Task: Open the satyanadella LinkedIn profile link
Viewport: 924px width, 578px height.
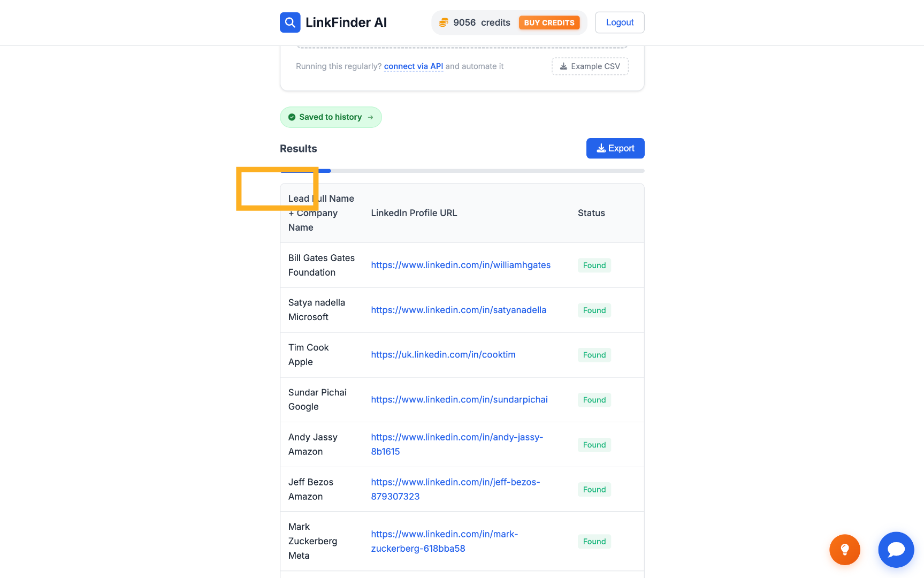Action: coord(459,310)
